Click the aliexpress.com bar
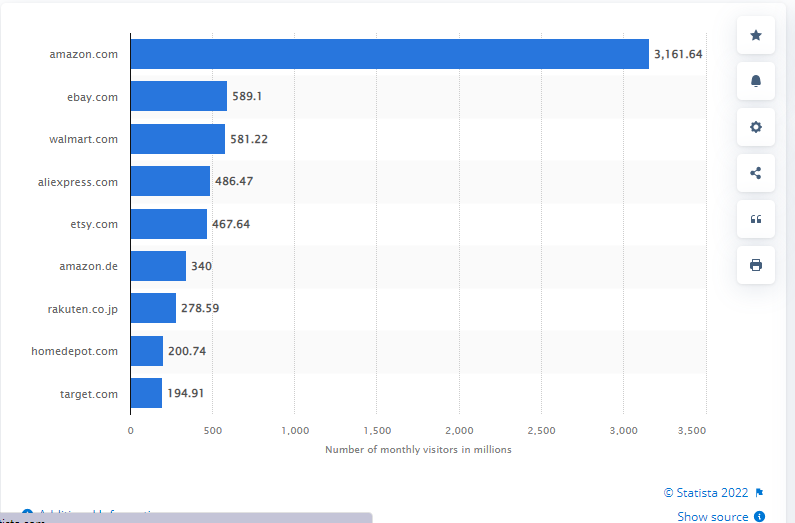 170,181
